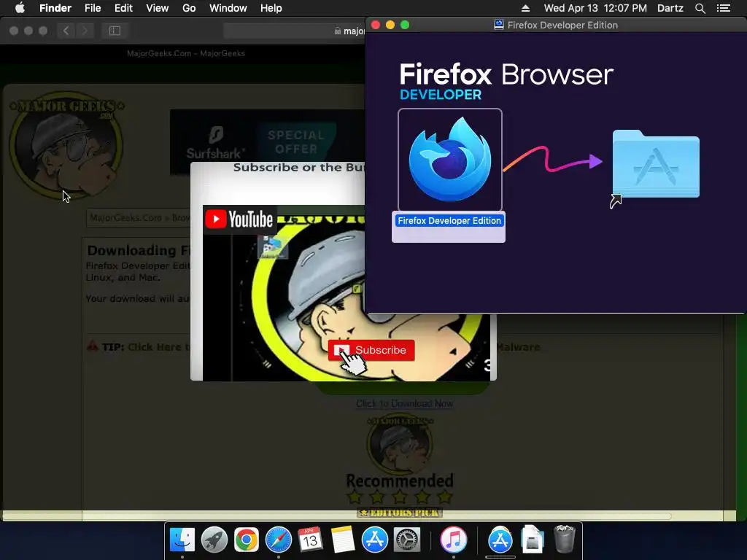Viewport: 747px width, 560px height.
Task: Toggle the Safari sidebar button
Action: click(115, 31)
